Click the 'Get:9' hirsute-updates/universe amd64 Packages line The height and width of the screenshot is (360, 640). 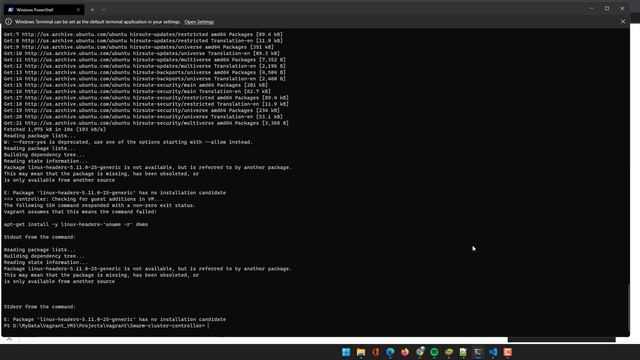(139, 47)
